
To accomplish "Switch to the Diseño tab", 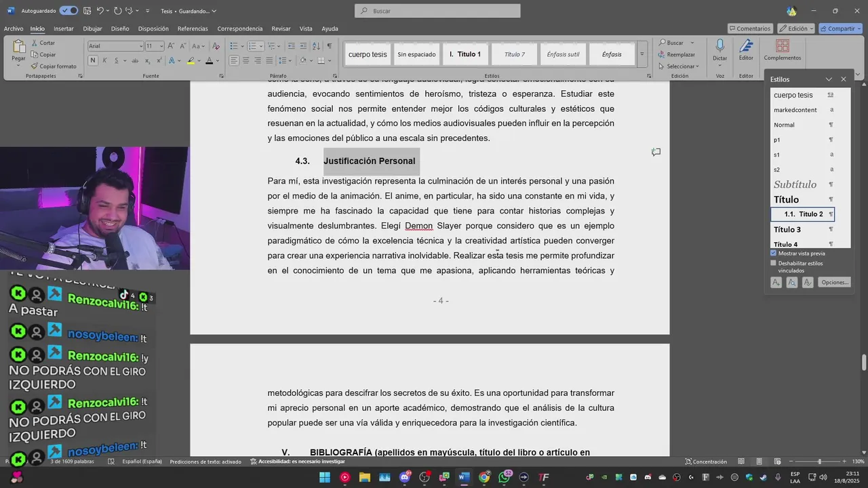I will coord(120,28).
